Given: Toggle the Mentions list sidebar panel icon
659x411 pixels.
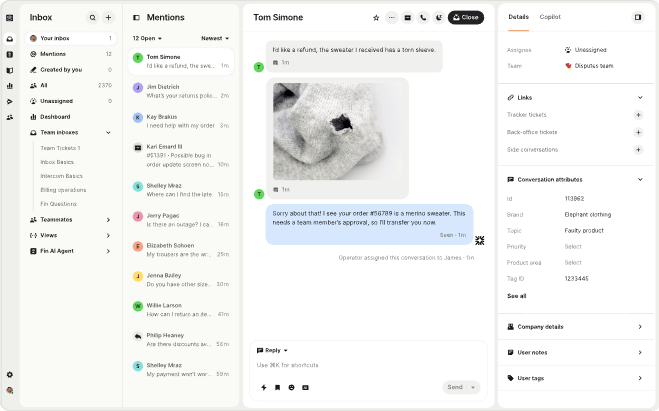Looking at the screenshot, I should 136,17.
